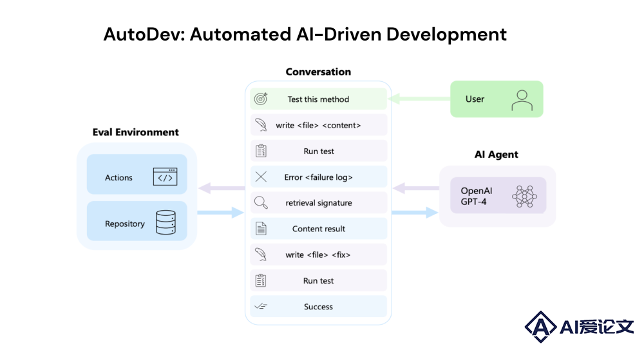The image size is (644, 348).
Task: Click the clipboard icon beside the first Run test
Action: tap(261, 151)
